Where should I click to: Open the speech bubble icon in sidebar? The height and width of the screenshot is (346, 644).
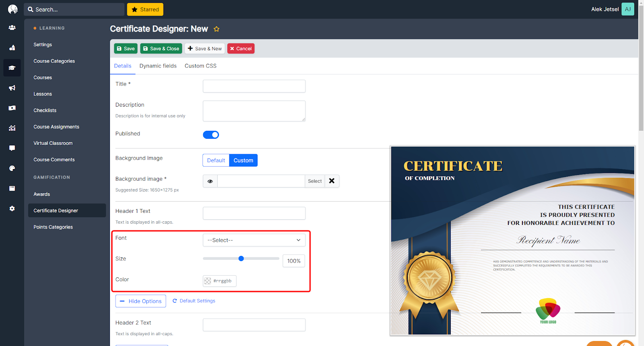(12, 148)
